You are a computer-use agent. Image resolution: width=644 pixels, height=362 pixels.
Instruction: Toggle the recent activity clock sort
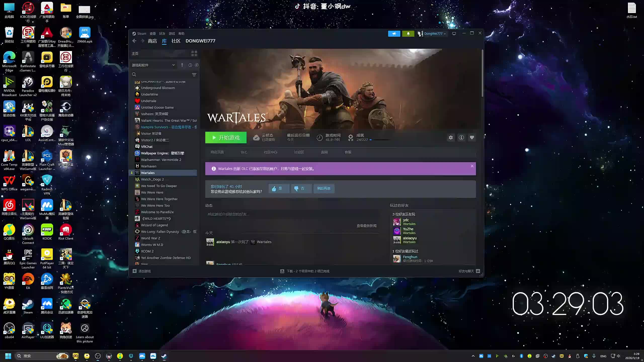pos(190,65)
